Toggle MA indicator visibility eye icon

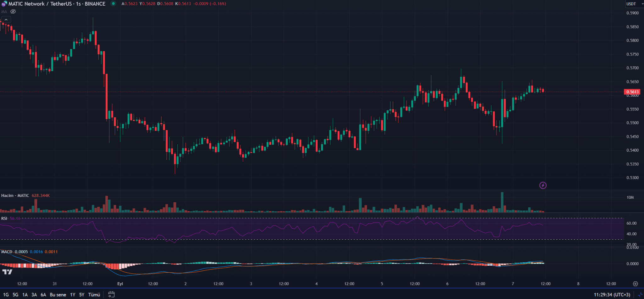click(x=13, y=12)
